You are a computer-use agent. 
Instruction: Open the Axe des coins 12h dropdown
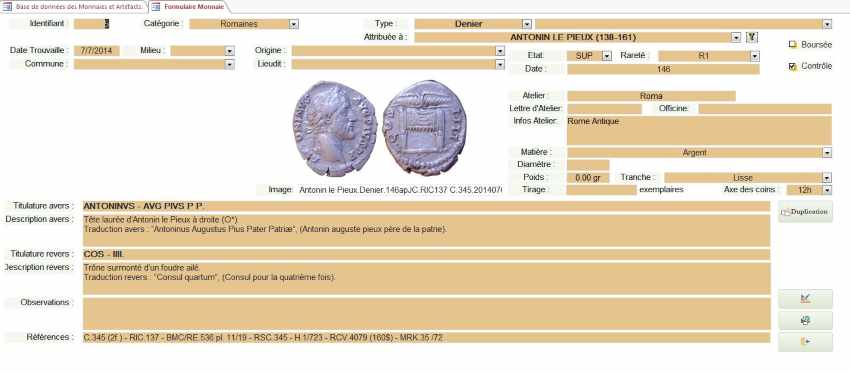(x=827, y=190)
